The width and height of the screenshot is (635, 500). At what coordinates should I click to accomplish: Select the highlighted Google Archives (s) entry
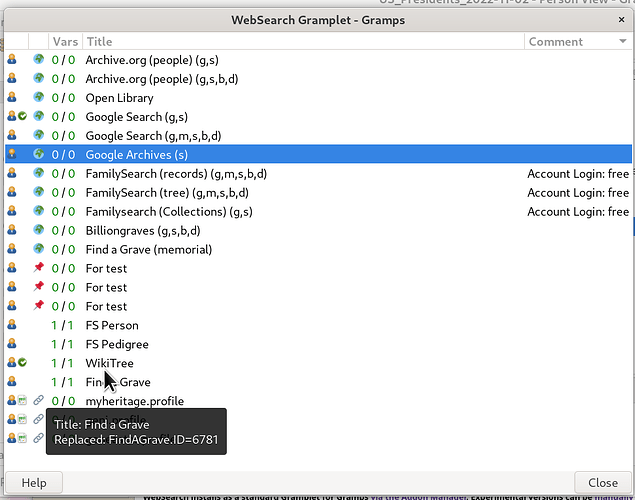[318, 154]
